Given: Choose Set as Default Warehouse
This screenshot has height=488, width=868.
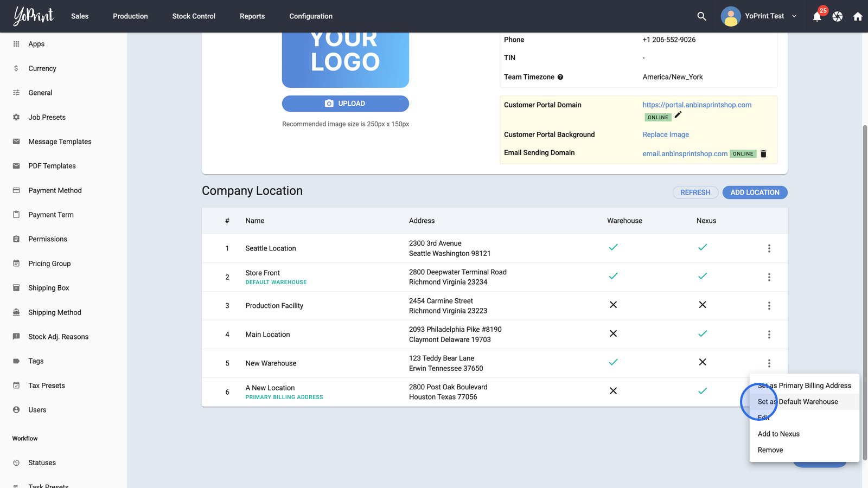Looking at the screenshot, I should [x=798, y=402].
